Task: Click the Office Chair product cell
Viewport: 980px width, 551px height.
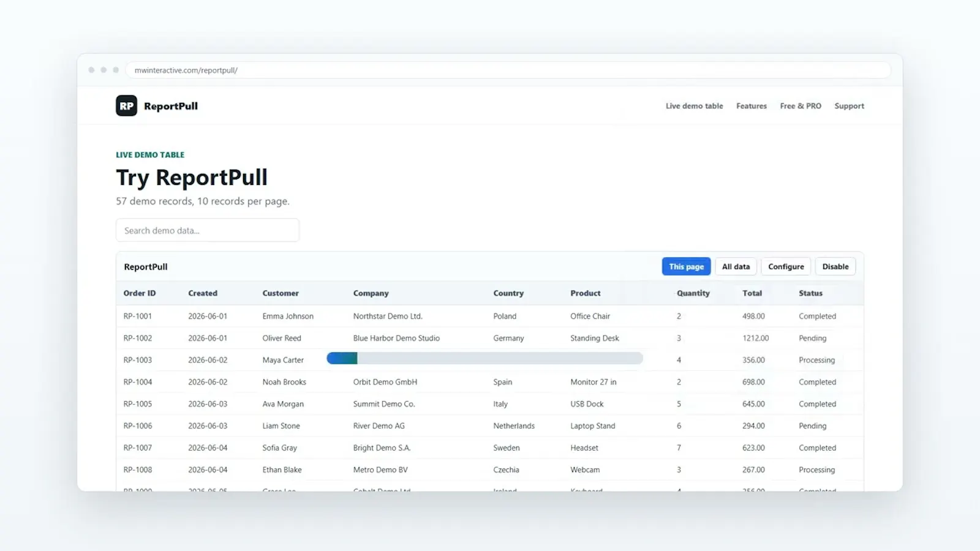Action: (x=590, y=317)
